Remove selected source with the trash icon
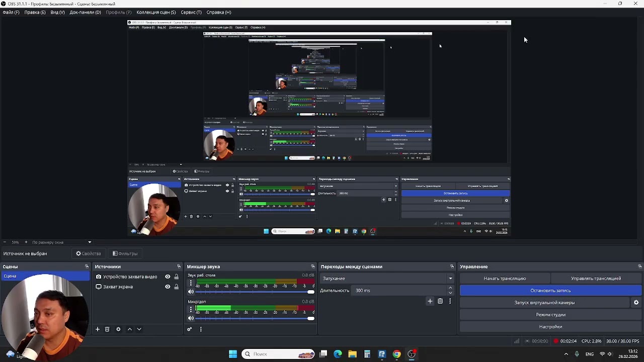This screenshot has width=644, height=362. click(107, 329)
